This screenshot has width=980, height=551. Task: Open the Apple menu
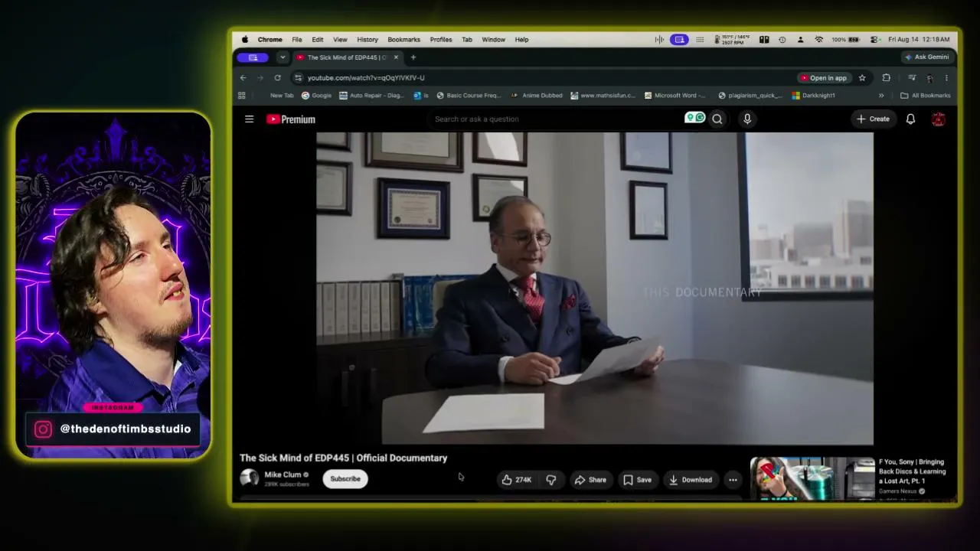245,39
